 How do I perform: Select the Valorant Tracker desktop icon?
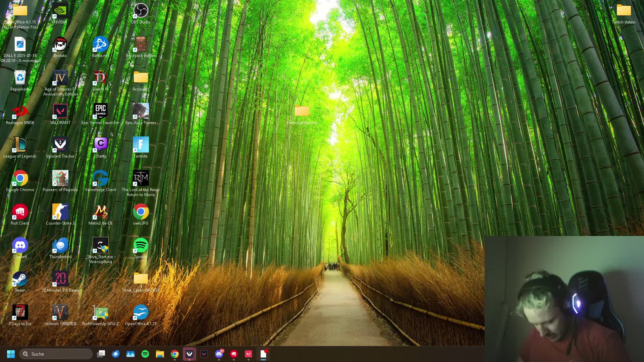(60, 147)
